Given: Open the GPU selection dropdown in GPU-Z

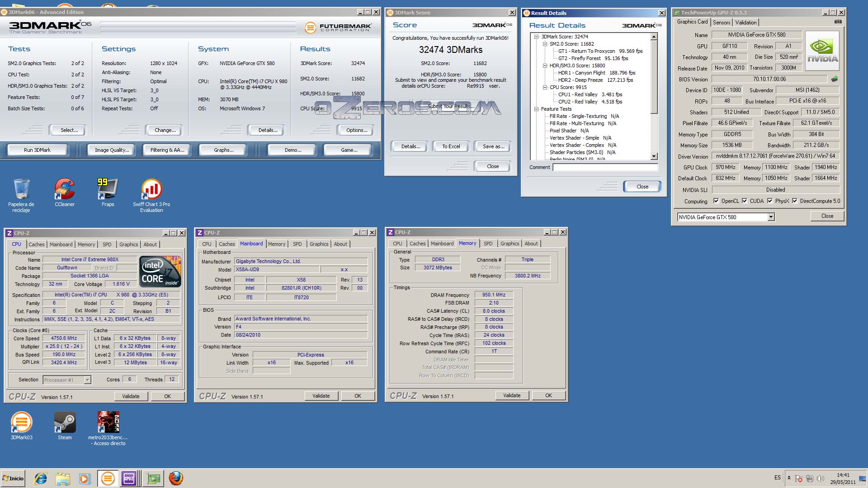Looking at the screenshot, I should pos(771,217).
